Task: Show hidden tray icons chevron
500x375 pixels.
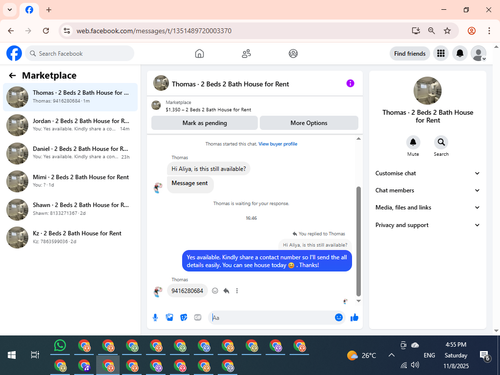Action: click(391, 355)
